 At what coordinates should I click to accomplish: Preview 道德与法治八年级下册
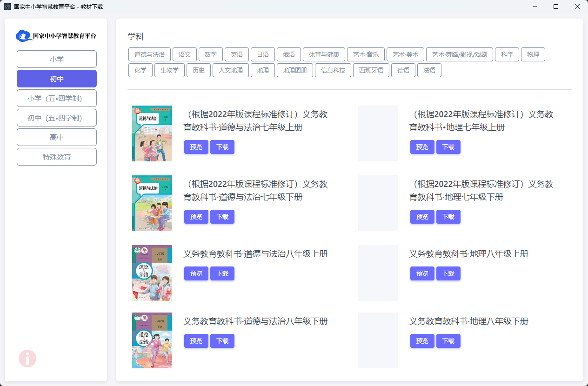click(196, 341)
